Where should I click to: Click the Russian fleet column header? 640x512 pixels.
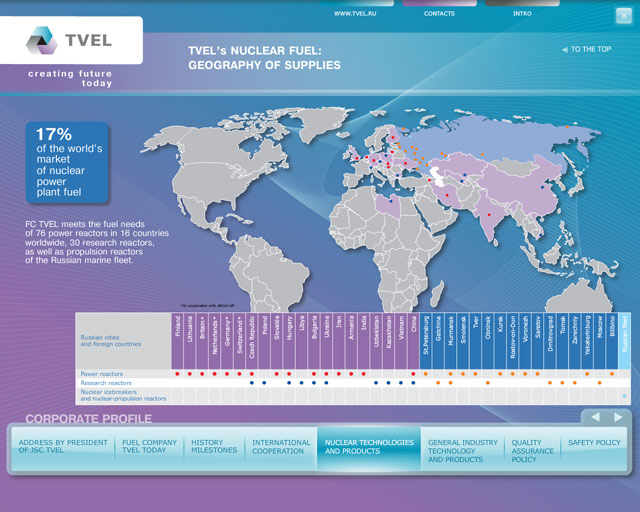(624, 341)
